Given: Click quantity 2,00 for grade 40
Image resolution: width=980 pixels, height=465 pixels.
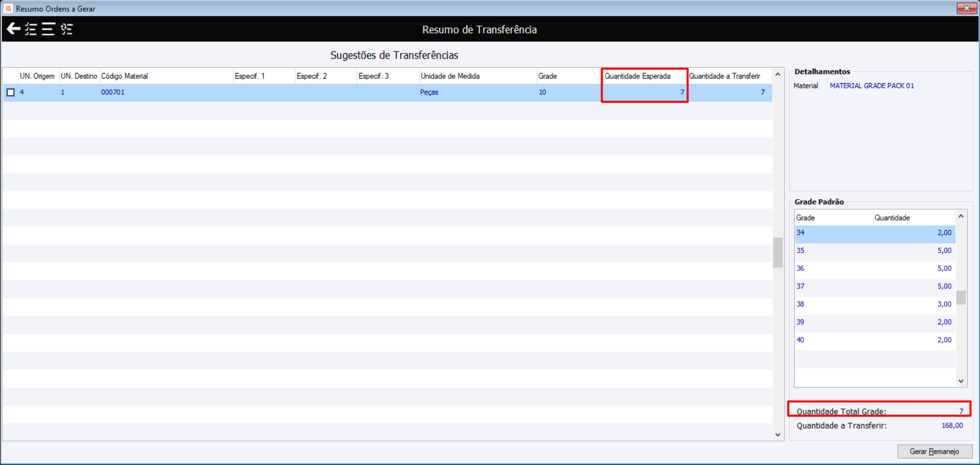Looking at the screenshot, I should coord(944,340).
